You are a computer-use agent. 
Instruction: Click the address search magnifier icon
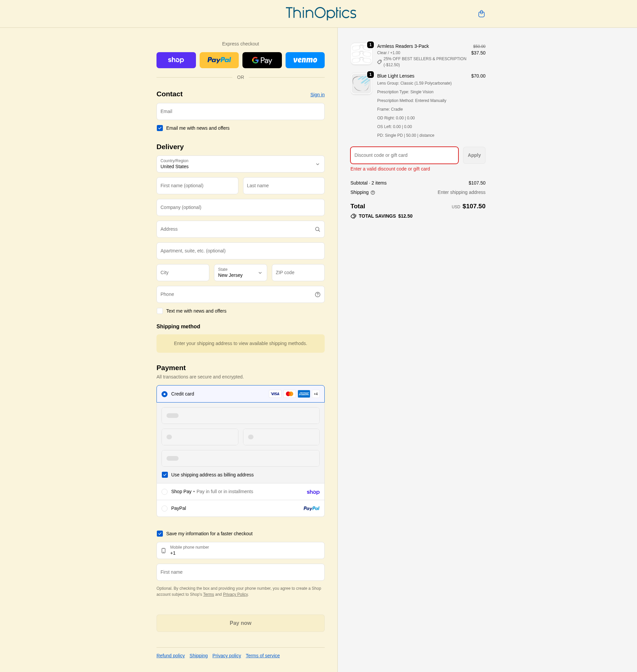pyautogui.click(x=317, y=229)
